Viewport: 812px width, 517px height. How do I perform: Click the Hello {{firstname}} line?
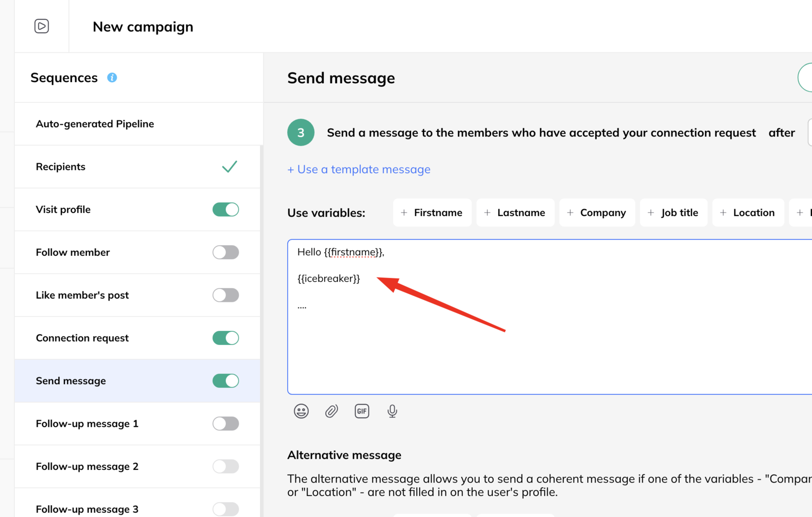(341, 252)
